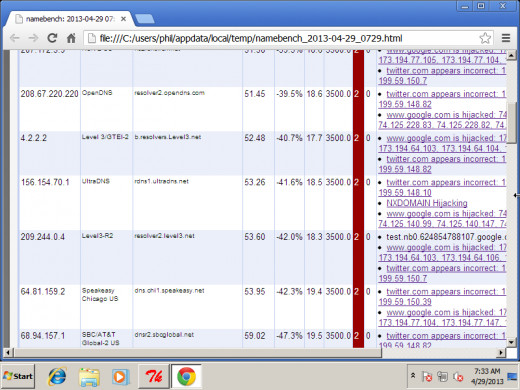Screen dimensions: 520x390
Task: Open a new tab button
Action: (x=145, y=19)
